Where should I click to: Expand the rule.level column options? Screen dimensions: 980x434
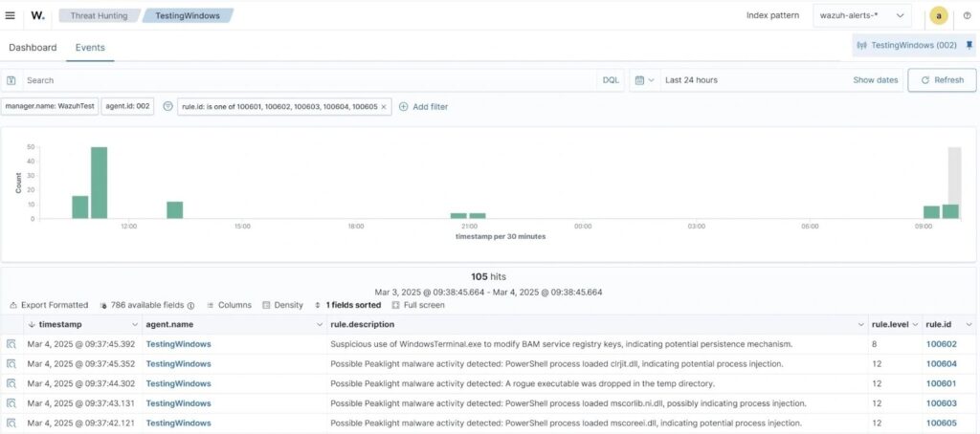pos(915,325)
